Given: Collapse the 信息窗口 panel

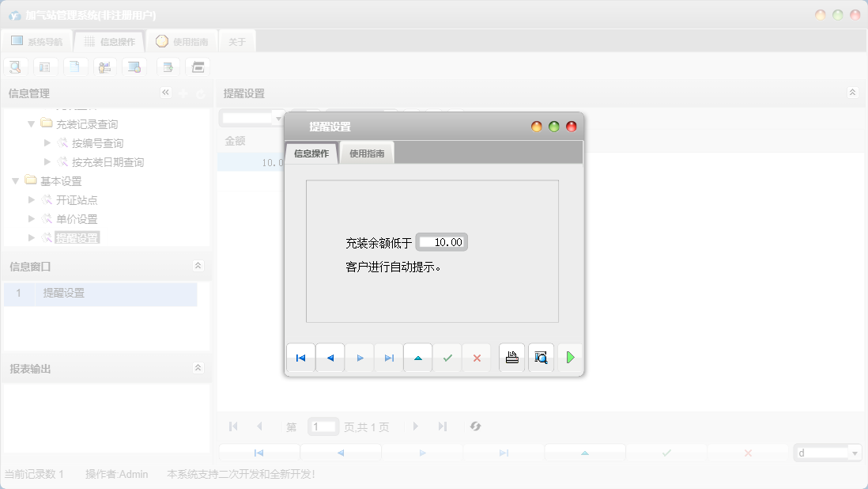Looking at the screenshot, I should tap(198, 267).
